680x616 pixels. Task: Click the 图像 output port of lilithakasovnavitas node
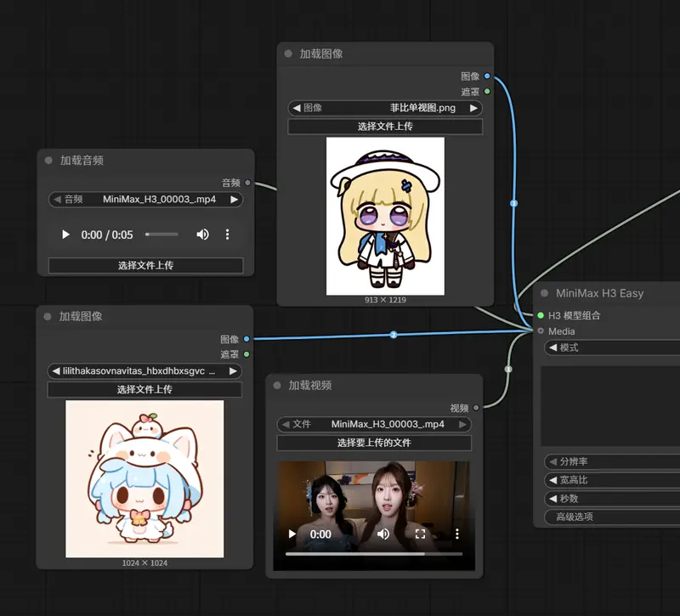[x=246, y=339]
